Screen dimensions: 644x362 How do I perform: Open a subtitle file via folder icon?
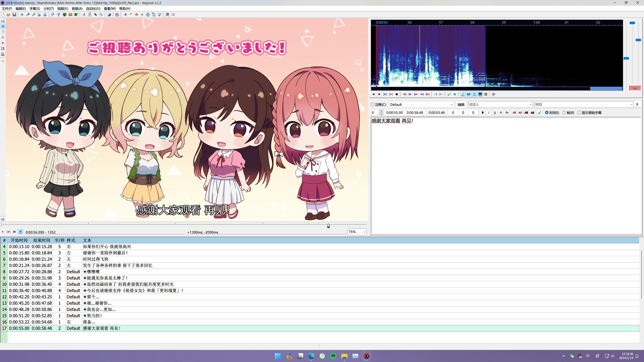(9, 15)
